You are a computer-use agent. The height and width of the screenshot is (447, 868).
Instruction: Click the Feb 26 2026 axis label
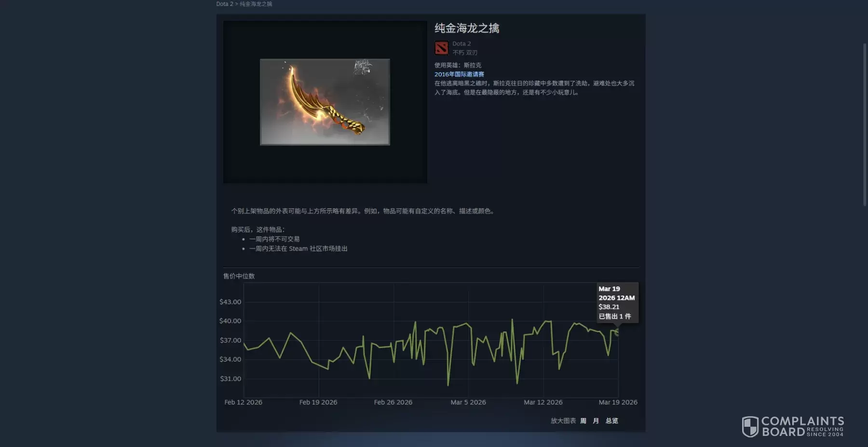point(393,402)
